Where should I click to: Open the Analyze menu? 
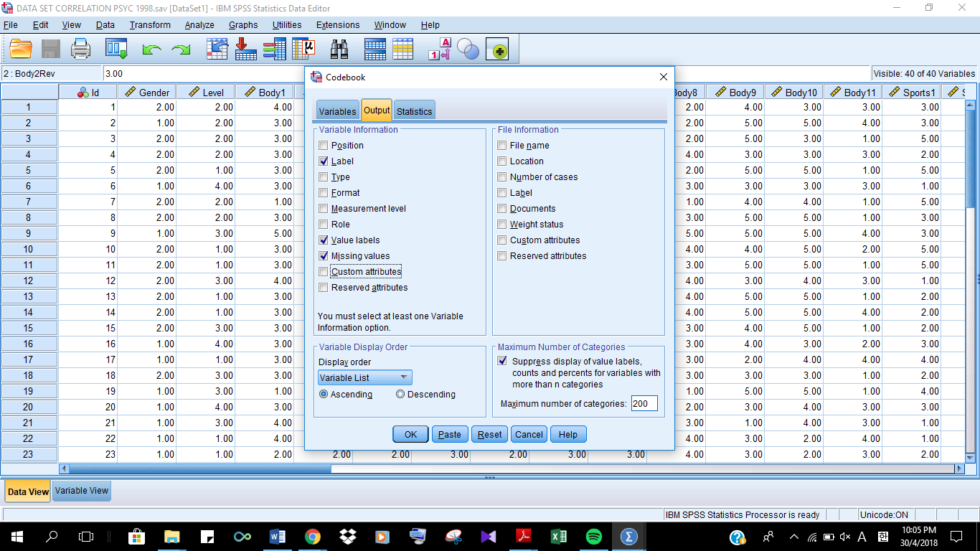[199, 25]
